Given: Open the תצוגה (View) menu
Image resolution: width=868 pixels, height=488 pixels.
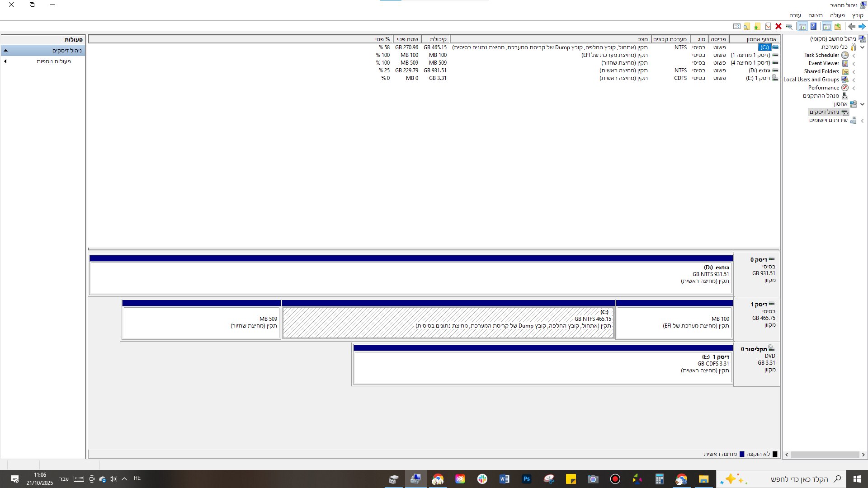Looking at the screenshot, I should [816, 15].
